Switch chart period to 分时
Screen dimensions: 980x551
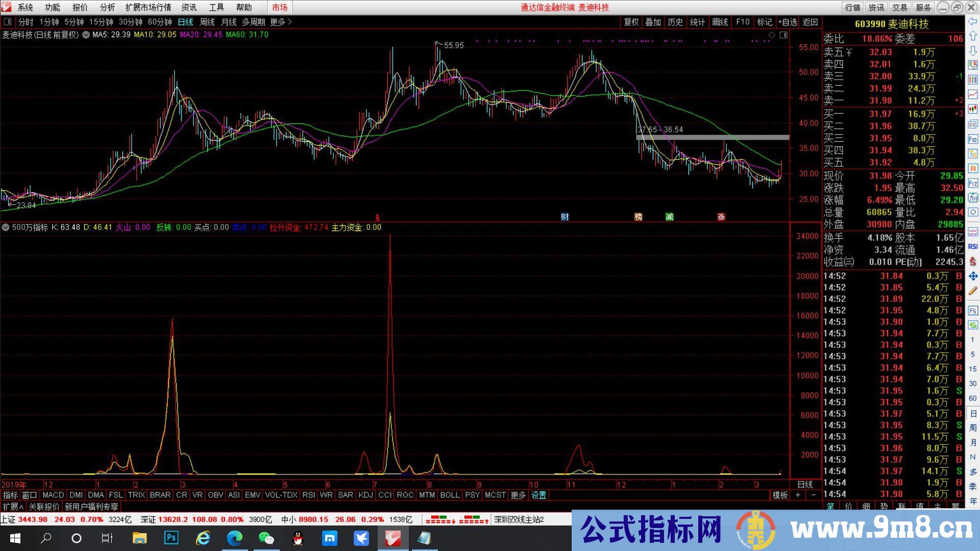[x=26, y=22]
